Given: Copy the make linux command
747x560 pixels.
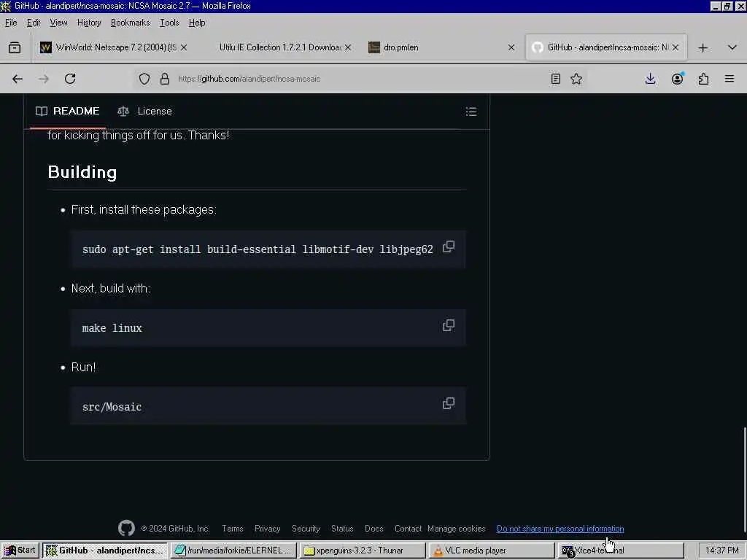Looking at the screenshot, I should pos(449,326).
